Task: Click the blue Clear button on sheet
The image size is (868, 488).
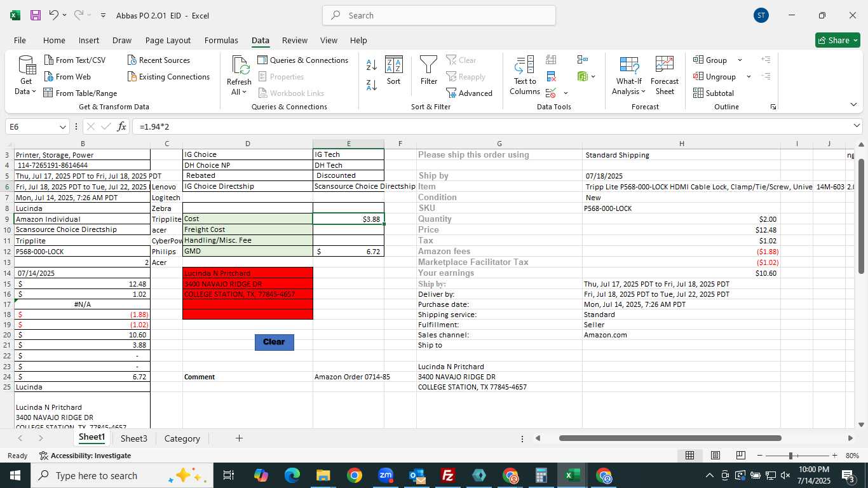Action: click(x=274, y=342)
